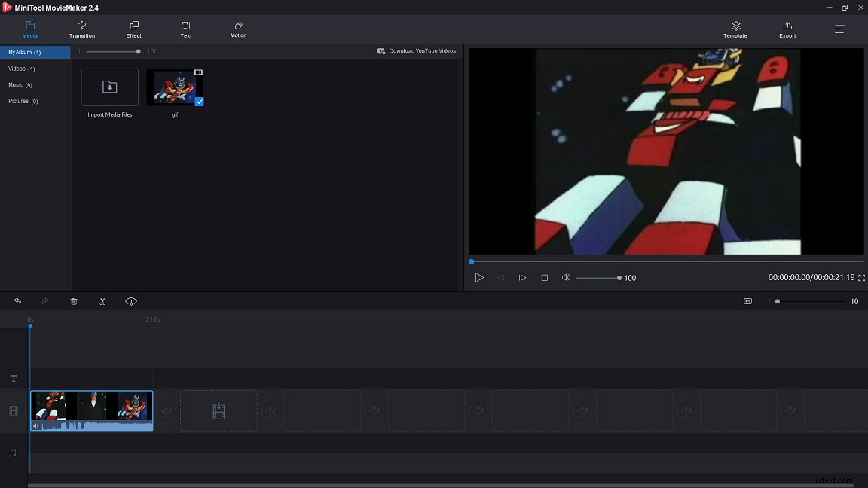Open the Export panel

(x=787, y=29)
